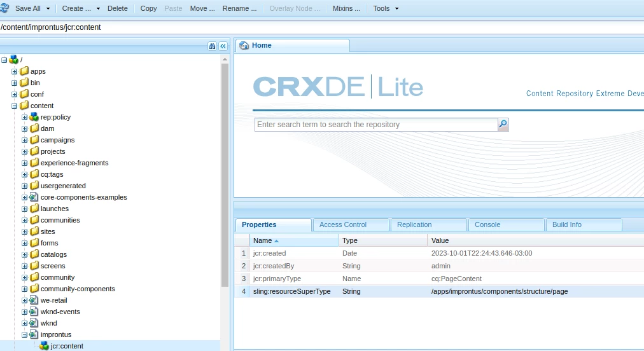Expand the dam node
Screen dimensions: 644x351
(25, 129)
